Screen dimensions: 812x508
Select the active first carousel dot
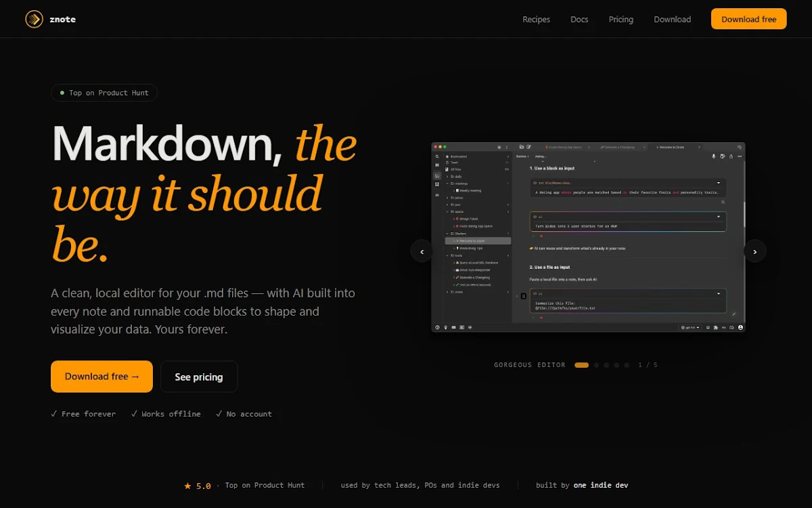pyautogui.click(x=581, y=365)
